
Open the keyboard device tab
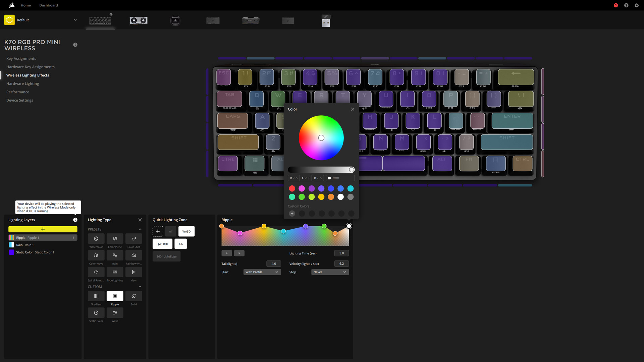[x=100, y=20]
